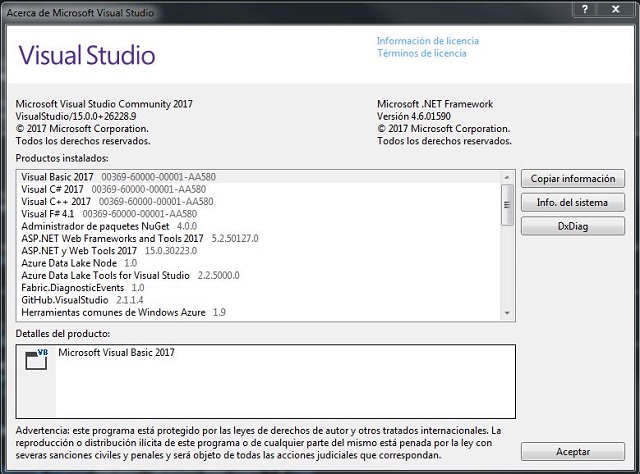Screen dimensions: 640x474
Task: Click the products list scroll down arrow
Action: [x=507, y=313]
